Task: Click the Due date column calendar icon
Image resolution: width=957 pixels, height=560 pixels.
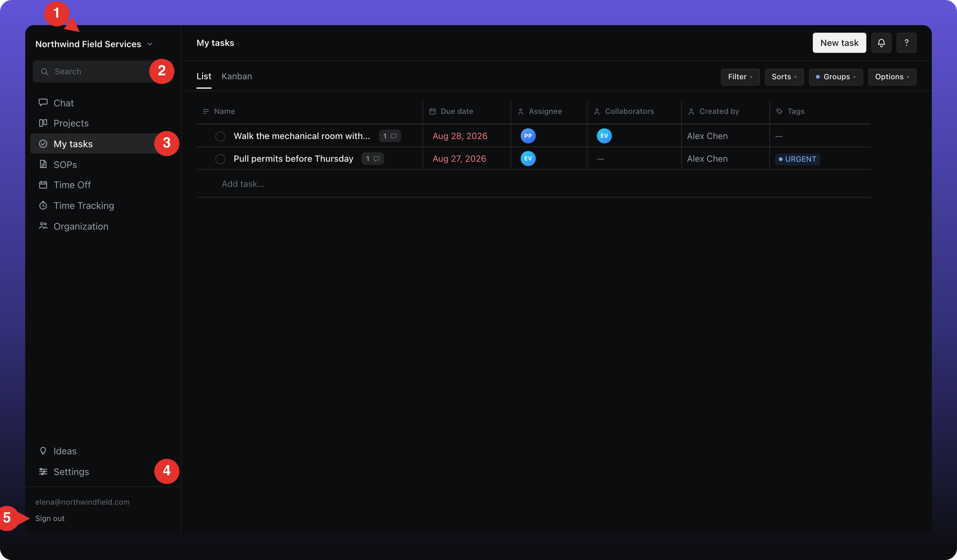Action: click(432, 111)
